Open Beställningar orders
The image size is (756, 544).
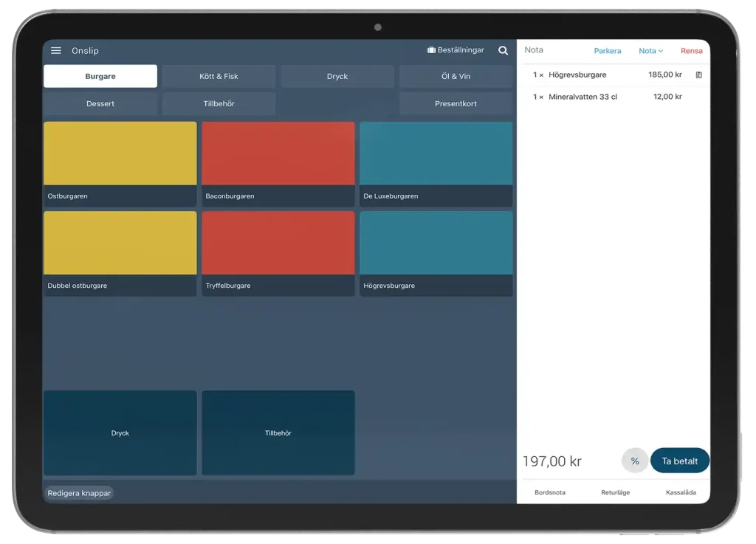(x=456, y=50)
